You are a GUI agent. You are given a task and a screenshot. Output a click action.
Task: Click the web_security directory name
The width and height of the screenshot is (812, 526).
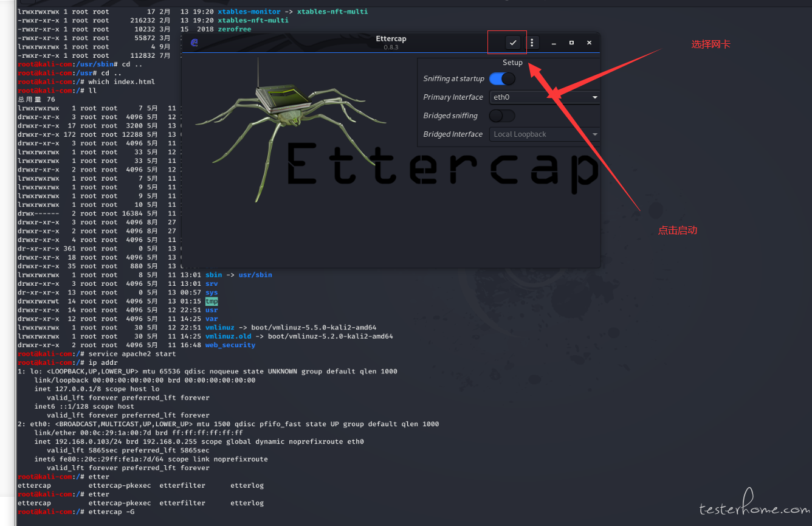pyautogui.click(x=230, y=345)
